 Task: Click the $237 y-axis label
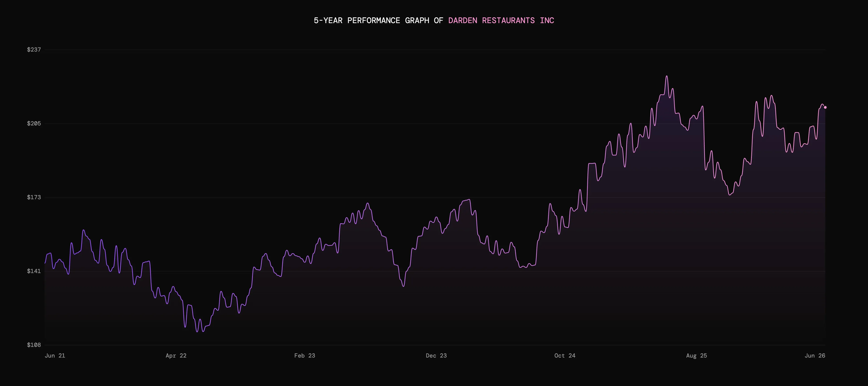[x=34, y=50]
